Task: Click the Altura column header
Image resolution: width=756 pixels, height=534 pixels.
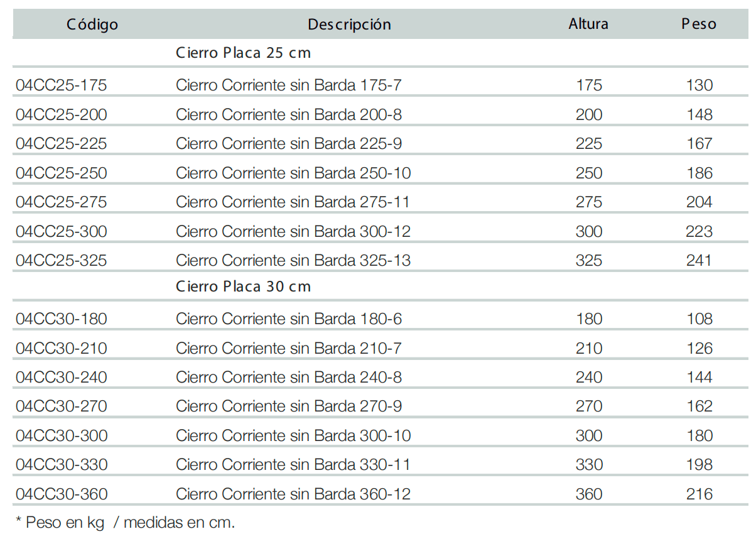Action: pos(588,25)
